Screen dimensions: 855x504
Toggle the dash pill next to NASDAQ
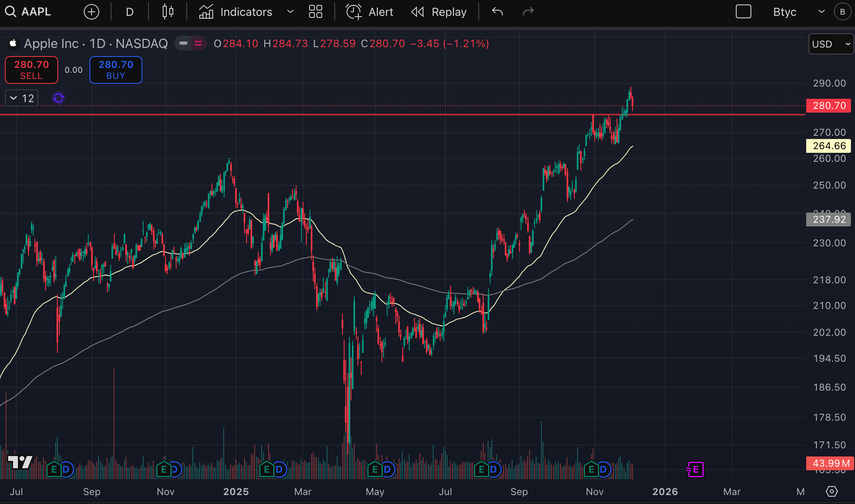[183, 43]
